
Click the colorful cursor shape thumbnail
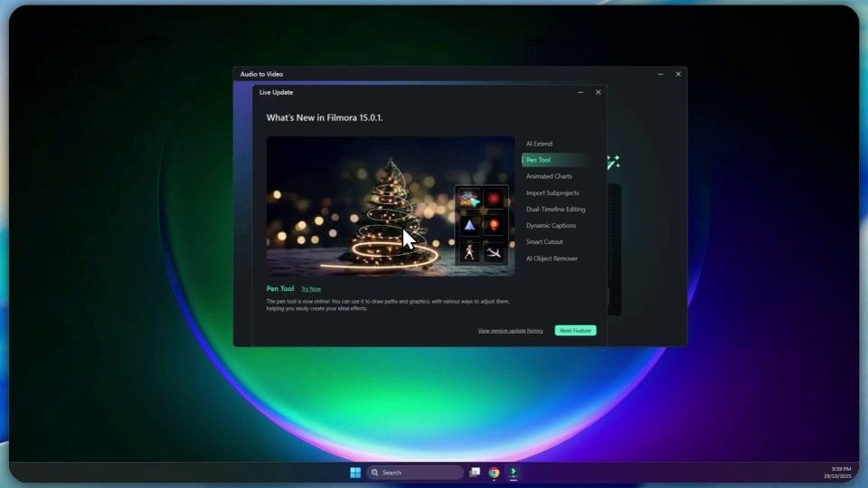pos(469,199)
